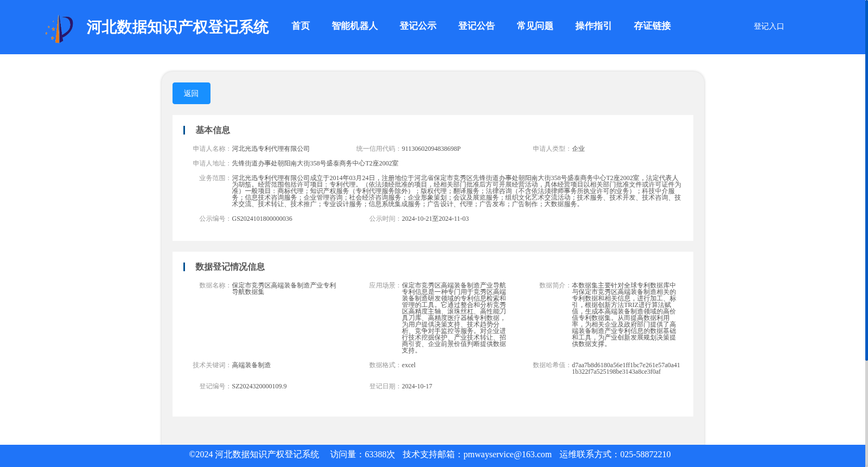Click the site logo icon
Image resolution: width=868 pixels, height=467 pixels.
point(59,28)
